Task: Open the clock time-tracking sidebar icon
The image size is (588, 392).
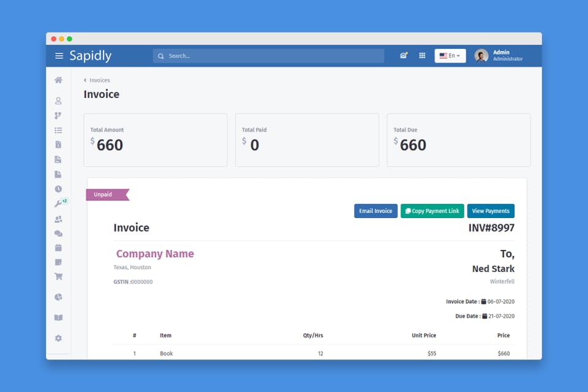Action: click(58, 189)
